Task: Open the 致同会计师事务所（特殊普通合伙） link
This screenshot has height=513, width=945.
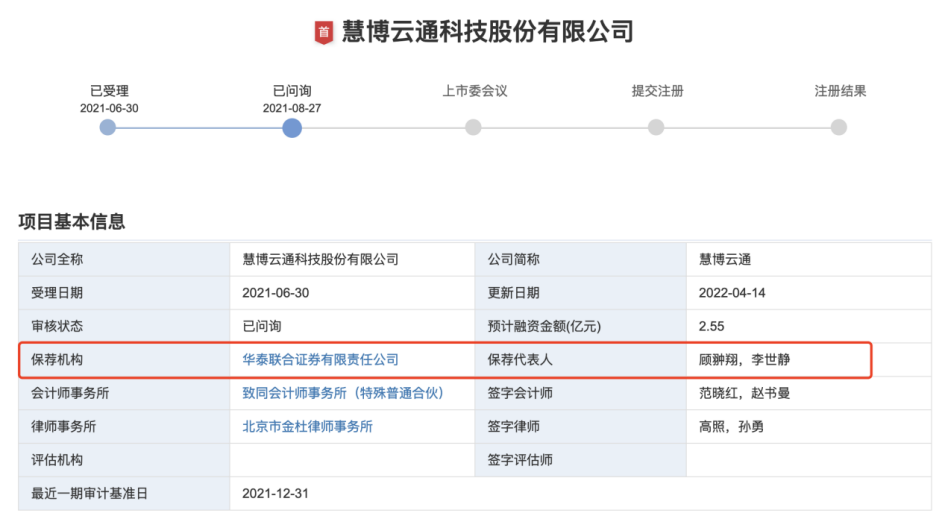Action: tap(343, 393)
